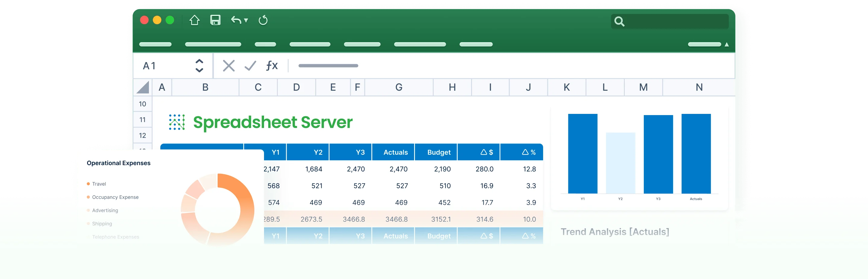Collapse the ribbon with the triangle arrow
The image size is (868, 279).
click(x=726, y=45)
